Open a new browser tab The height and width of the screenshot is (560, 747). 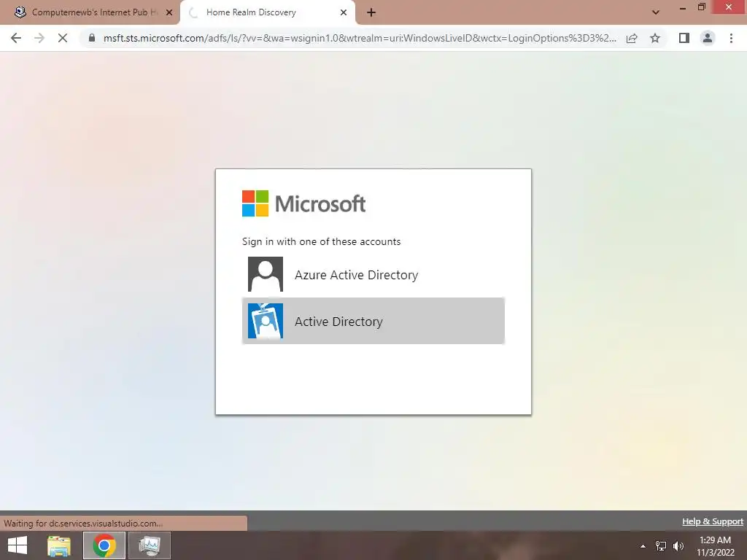pyautogui.click(x=371, y=13)
